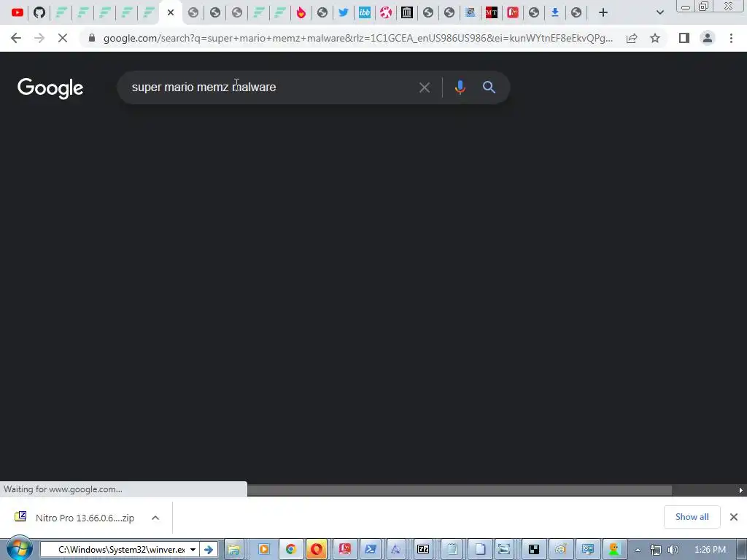Toggle the Chrome side panel
The height and width of the screenshot is (560, 747).
pyautogui.click(x=684, y=38)
